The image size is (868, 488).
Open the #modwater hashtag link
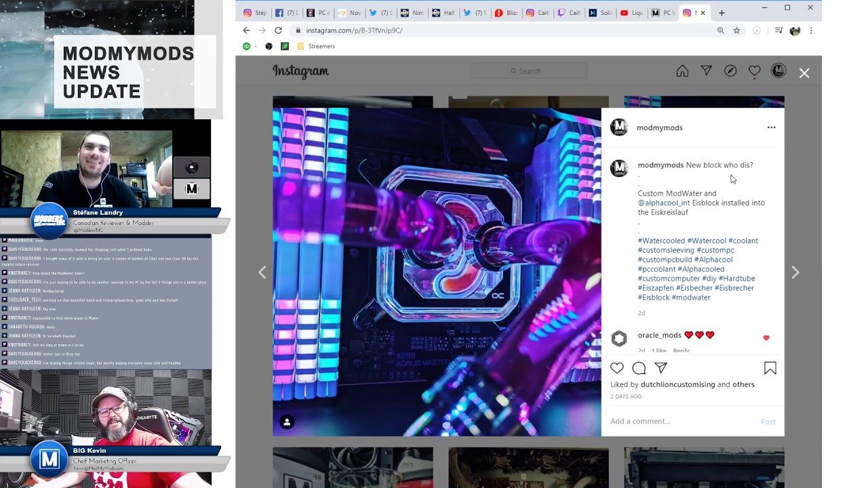tap(691, 298)
